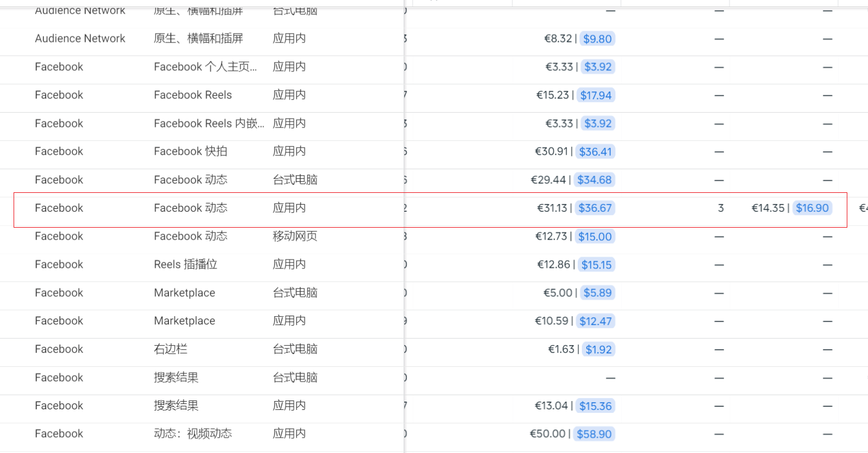This screenshot has width=868, height=453.
Task: Select the 移动网页 platform cell
Action: click(x=295, y=237)
